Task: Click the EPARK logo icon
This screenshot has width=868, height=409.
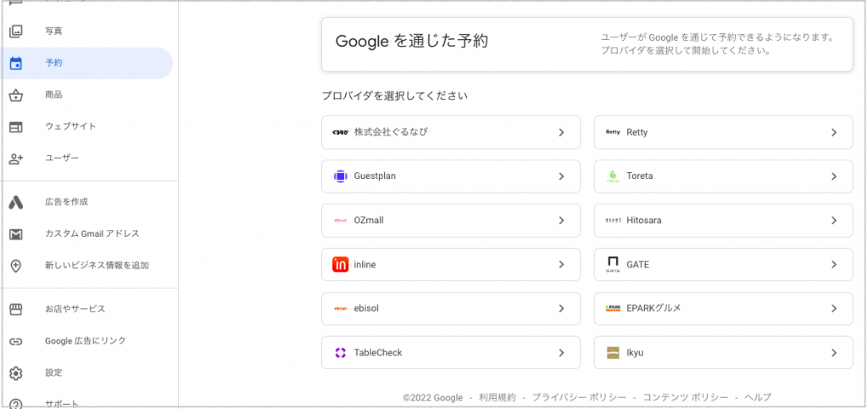Action: pos(613,309)
